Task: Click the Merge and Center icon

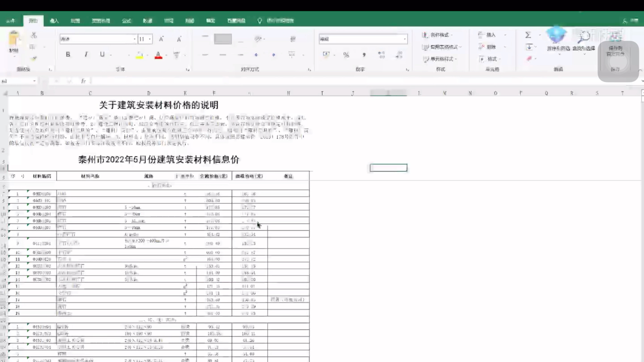Action: [292, 55]
